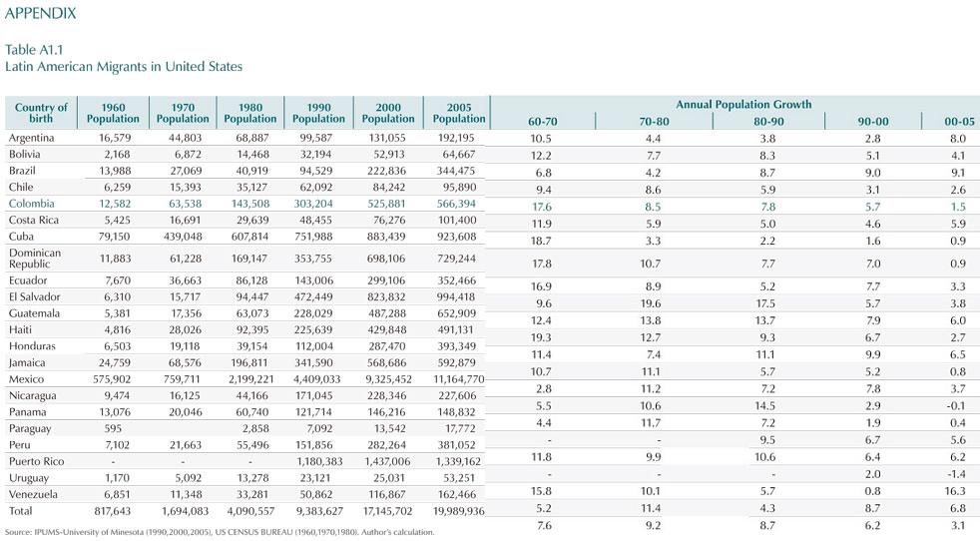Select the Country of birth column header
This screenshot has width=980, height=541.
pyautogui.click(x=41, y=113)
